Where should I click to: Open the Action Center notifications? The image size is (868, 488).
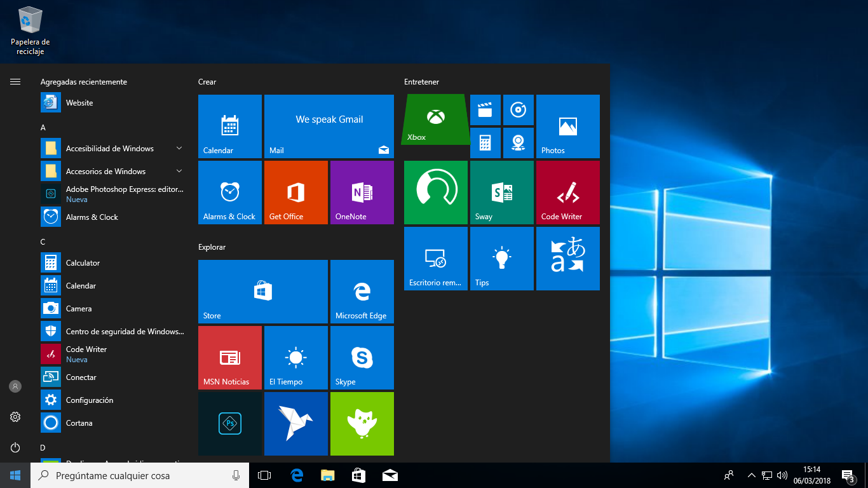[x=848, y=475]
